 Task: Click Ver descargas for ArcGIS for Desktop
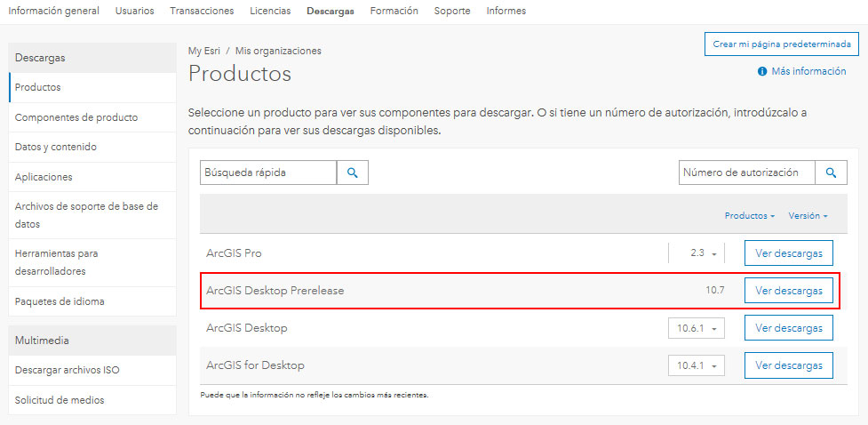point(789,365)
